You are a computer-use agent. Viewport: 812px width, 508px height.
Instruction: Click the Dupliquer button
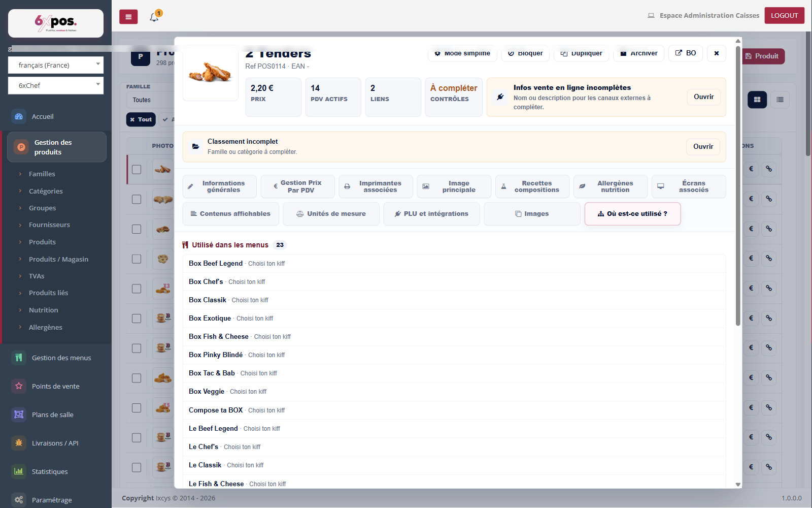coord(581,53)
